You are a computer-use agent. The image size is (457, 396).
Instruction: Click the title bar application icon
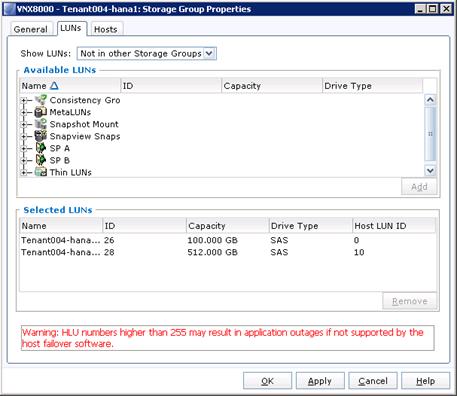click(x=10, y=9)
